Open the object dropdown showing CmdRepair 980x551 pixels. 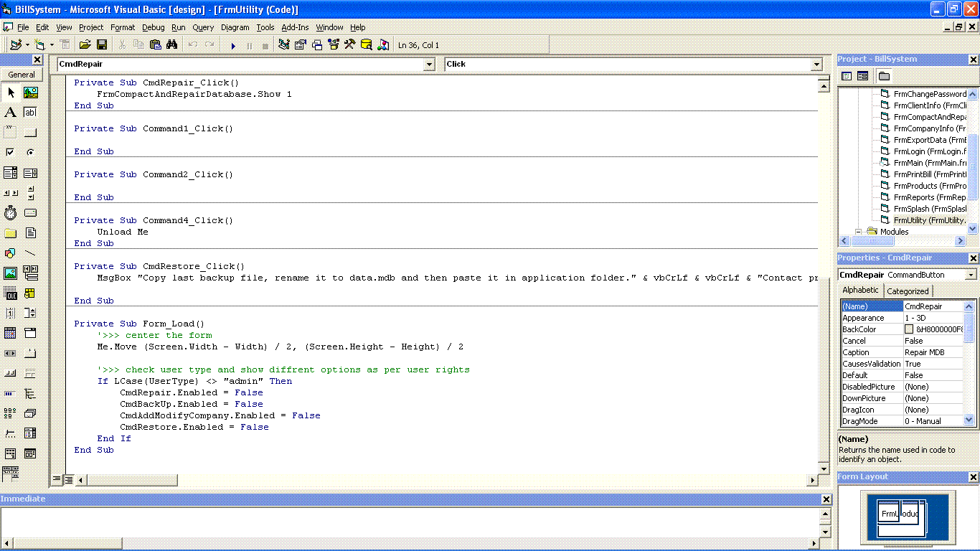point(429,64)
